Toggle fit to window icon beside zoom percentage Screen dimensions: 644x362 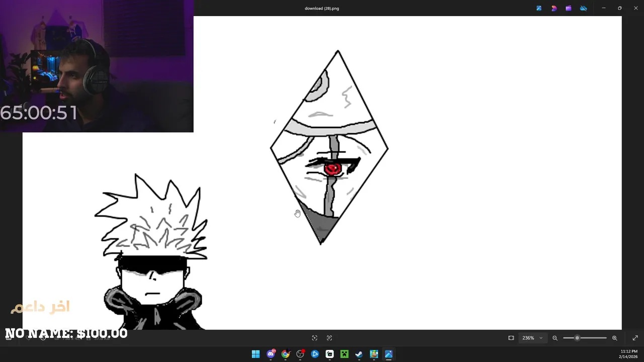[x=511, y=338]
